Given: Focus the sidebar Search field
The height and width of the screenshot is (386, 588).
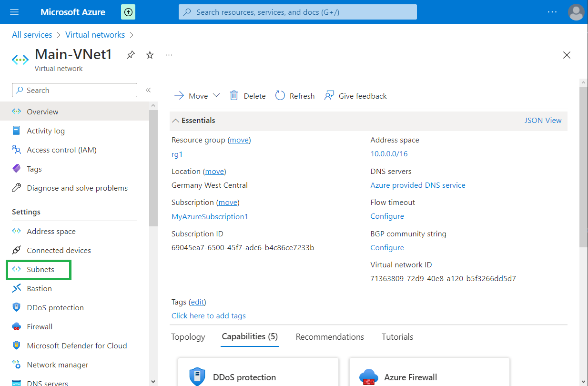Looking at the screenshot, I should coord(74,90).
